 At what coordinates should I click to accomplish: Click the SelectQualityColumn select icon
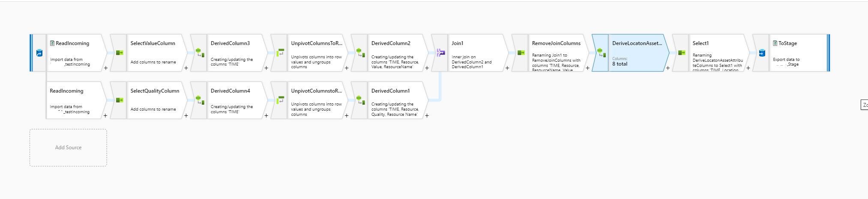(120, 100)
